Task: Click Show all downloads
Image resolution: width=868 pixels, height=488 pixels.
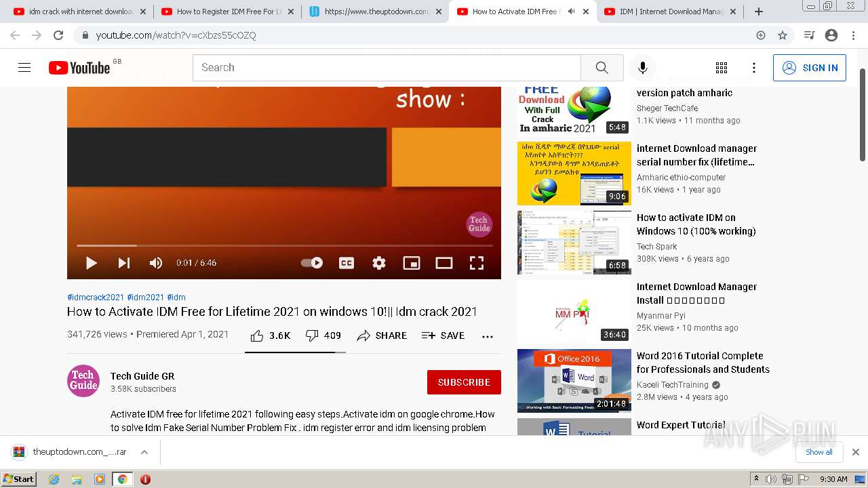Action: pos(819,452)
